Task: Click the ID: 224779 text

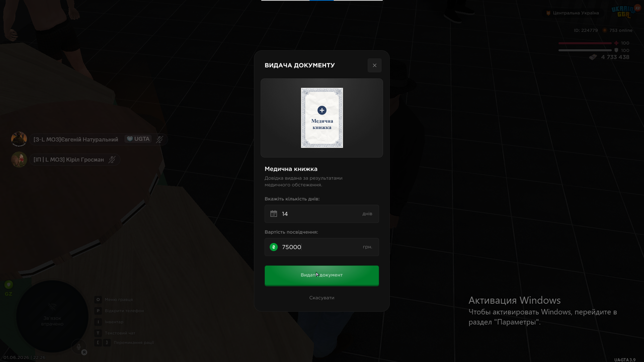Action: tap(586, 30)
